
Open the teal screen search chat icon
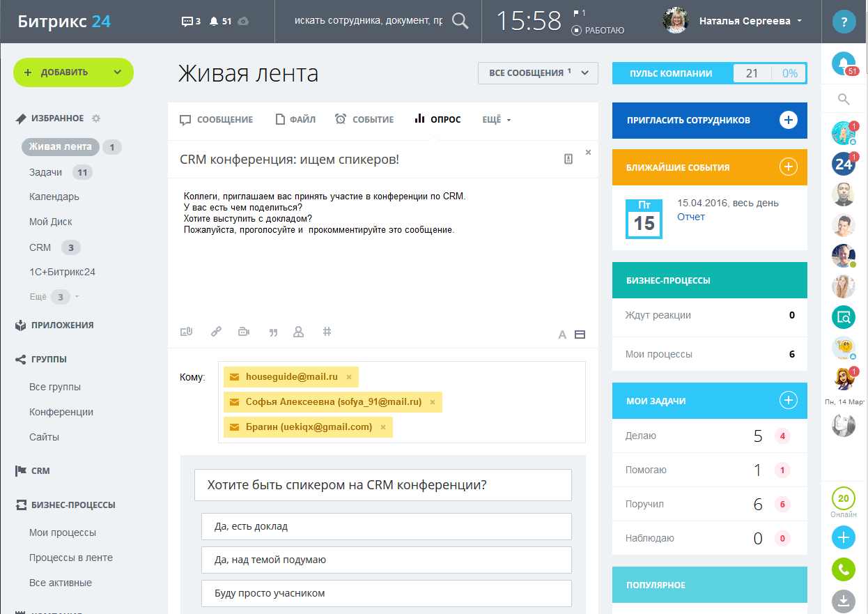(844, 317)
